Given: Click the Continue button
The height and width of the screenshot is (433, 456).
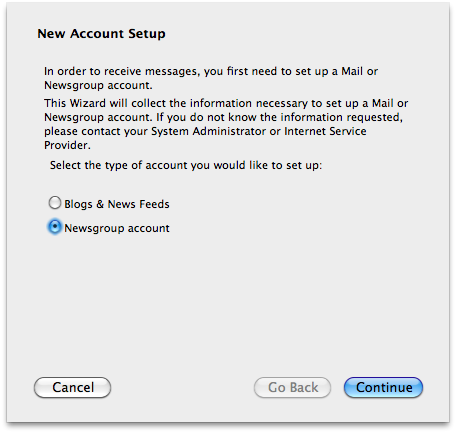Looking at the screenshot, I should [383, 387].
